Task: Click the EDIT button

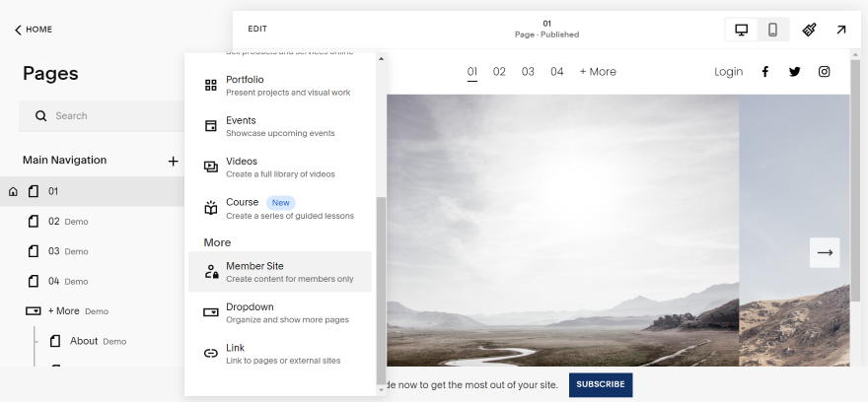Action: click(257, 29)
